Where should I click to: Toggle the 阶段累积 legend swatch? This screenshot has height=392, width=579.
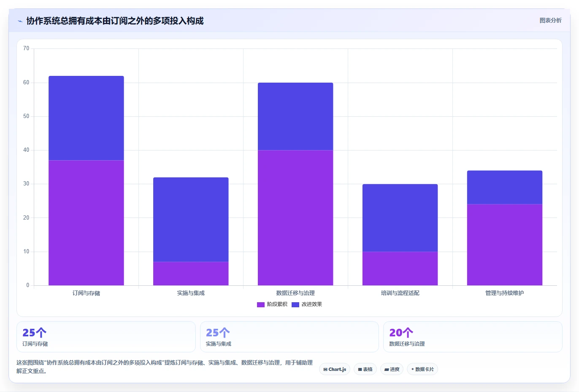260,304
